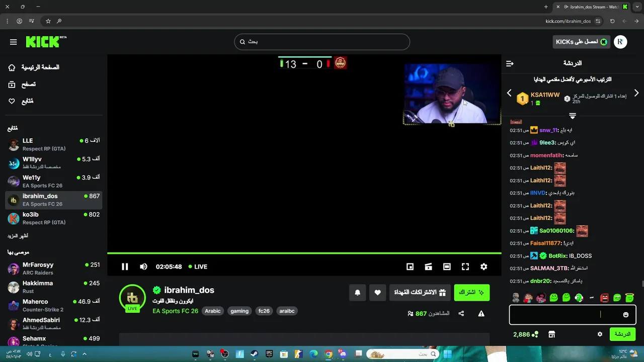Reload page with browser refresh icon
This screenshot has height=362, width=644.
coord(612,21)
